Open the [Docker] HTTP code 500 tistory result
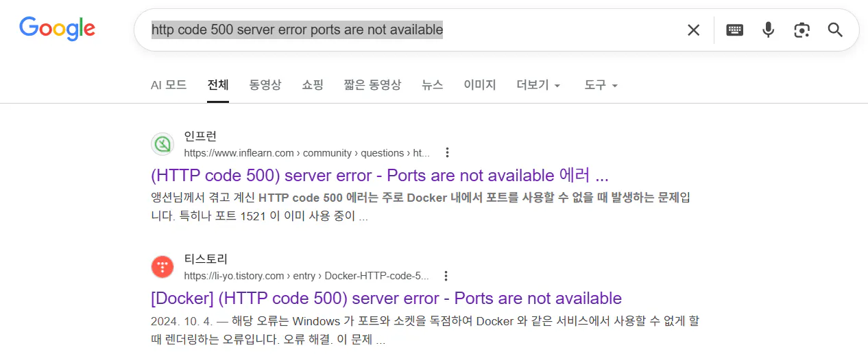 tap(386, 298)
